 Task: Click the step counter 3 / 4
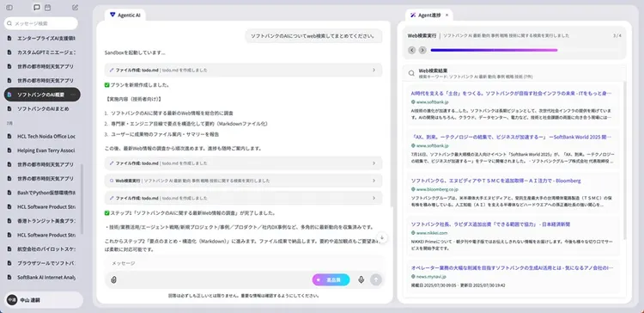pyautogui.click(x=617, y=36)
